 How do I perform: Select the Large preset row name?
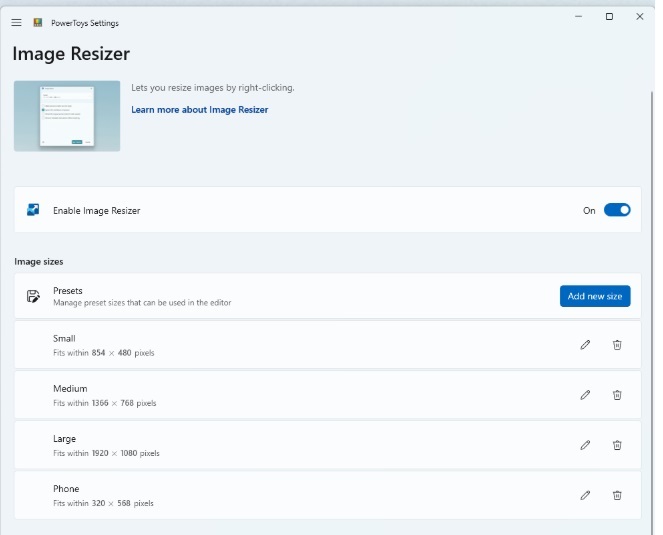pyautogui.click(x=64, y=439)
